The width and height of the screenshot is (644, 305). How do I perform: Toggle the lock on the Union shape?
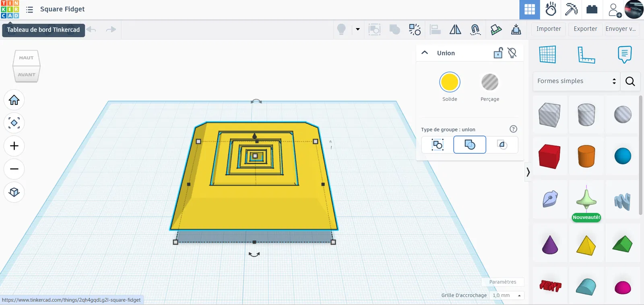(498, 53)
